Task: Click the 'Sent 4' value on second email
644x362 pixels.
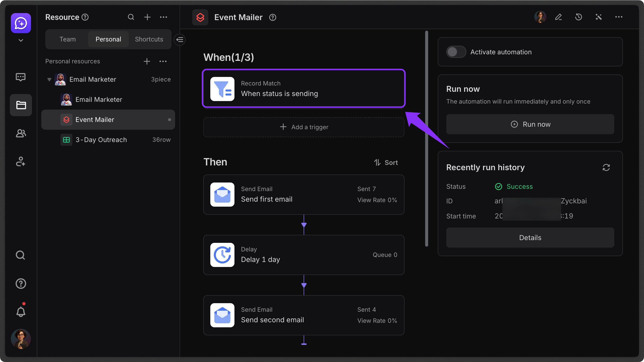Action: tap(367, 310)
